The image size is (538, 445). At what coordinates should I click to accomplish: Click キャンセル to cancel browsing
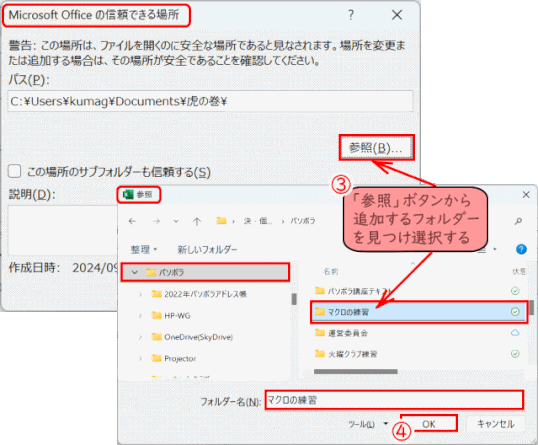pyautogui.click(x=495, y=424)
